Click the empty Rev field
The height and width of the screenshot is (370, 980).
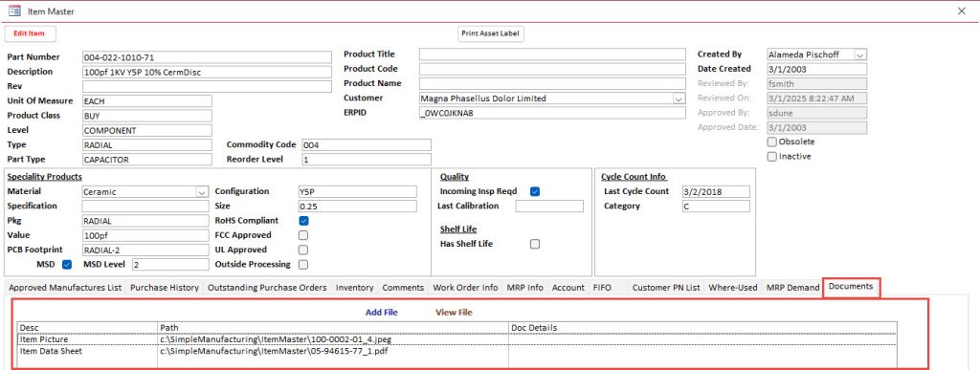(x=207, y=87)
